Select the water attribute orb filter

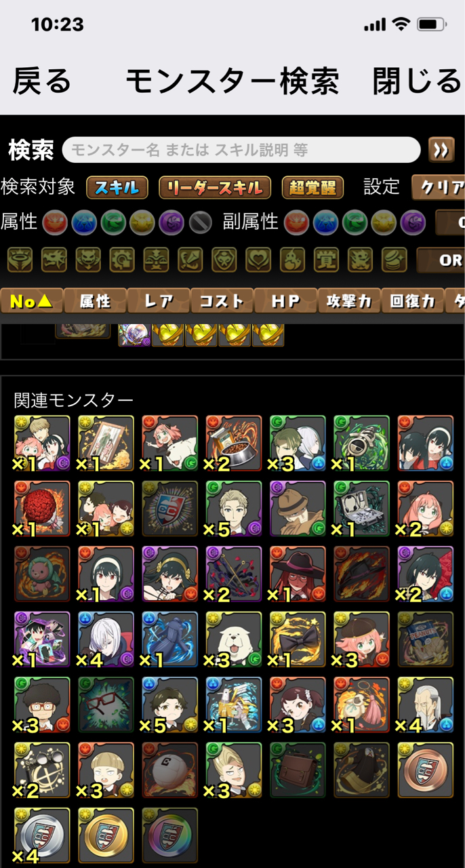point(83,222)
